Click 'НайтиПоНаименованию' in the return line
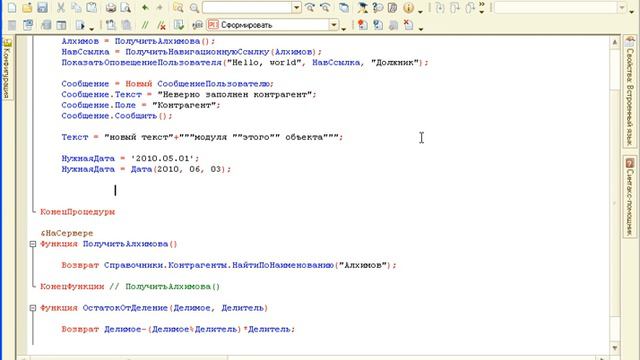Image resolution: width=640 pixels, height=360 pixels. coord(283,265)
